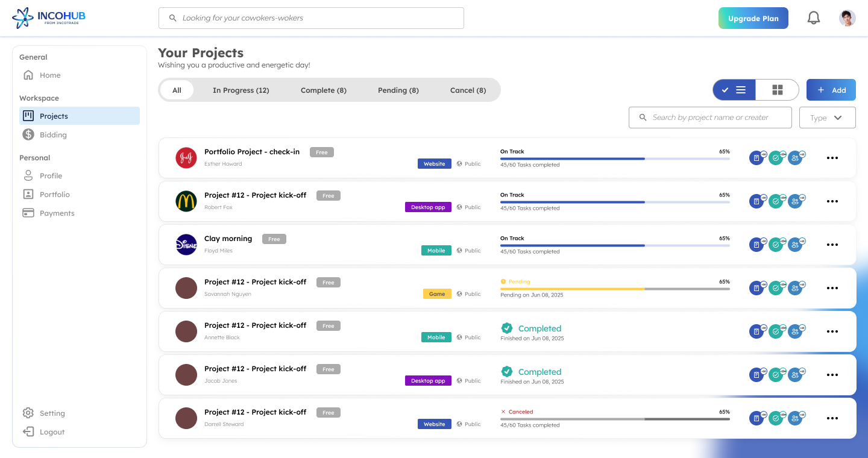Click the members icon for Clay morning
868x458 pixels.
(x=795, y=245)
